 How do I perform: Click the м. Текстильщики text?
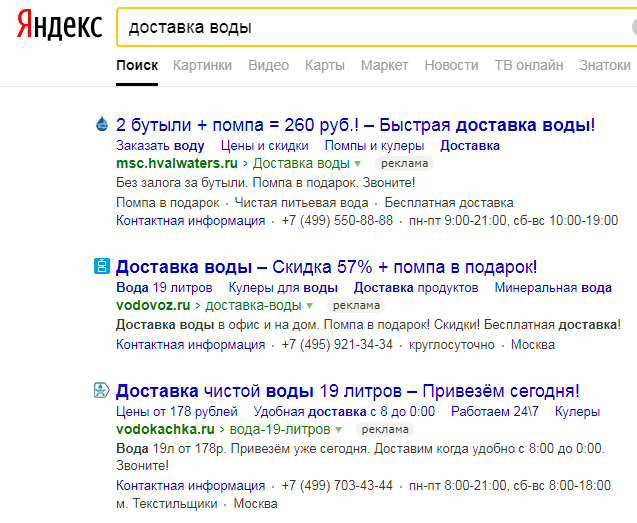pos(167,504)
